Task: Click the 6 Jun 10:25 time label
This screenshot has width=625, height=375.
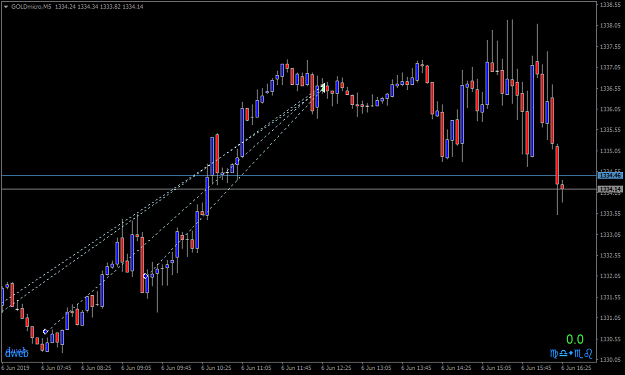Action: point(216,368)
